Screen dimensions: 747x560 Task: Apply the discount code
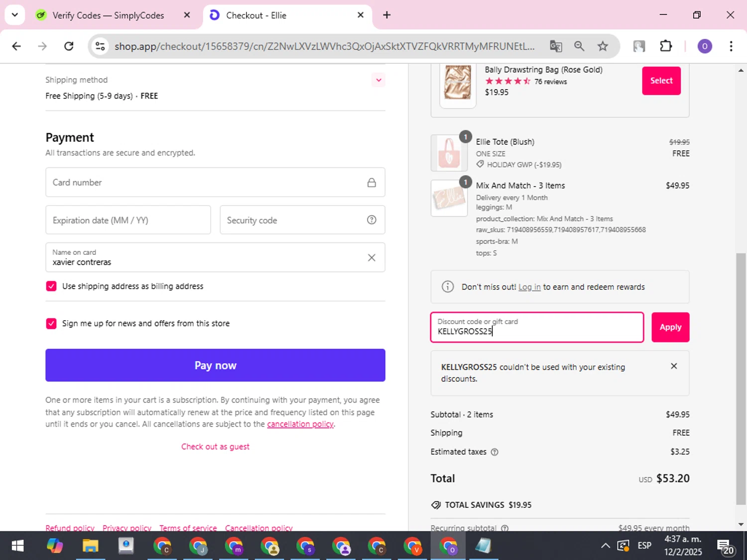pyautogui.click(x=670, y=327)
